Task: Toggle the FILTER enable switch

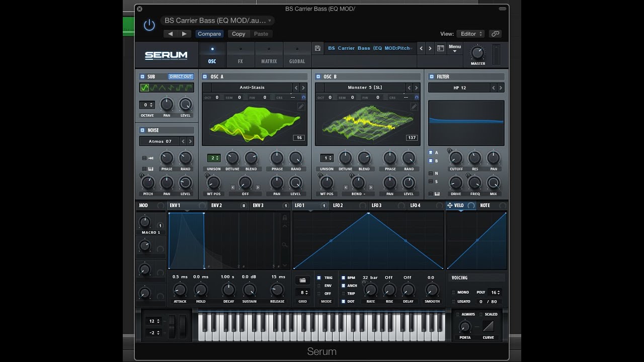Action: pos(432,76)
